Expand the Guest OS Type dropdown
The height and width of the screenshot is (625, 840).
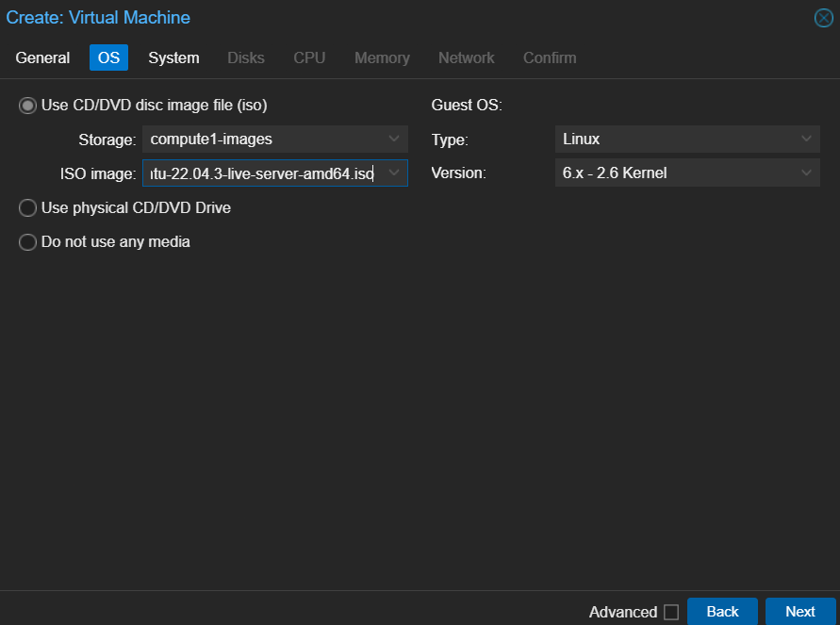point(806,140)
